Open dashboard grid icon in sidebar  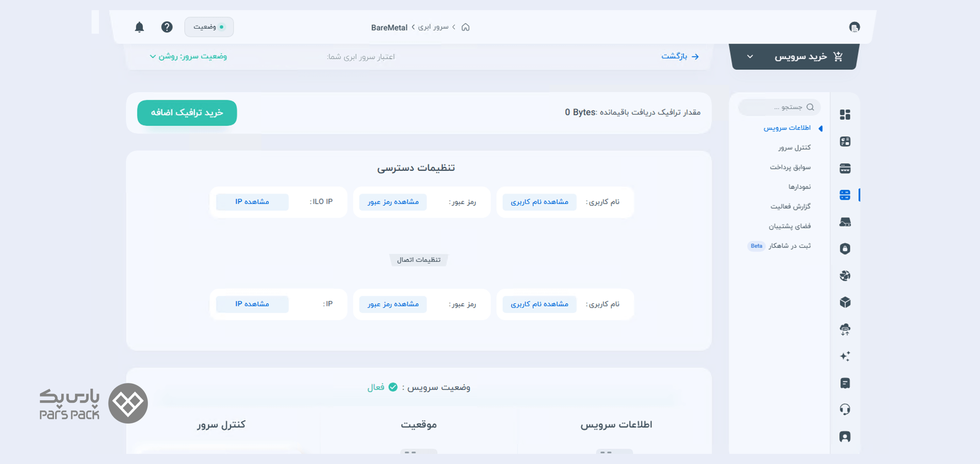[x=845, y=114]
